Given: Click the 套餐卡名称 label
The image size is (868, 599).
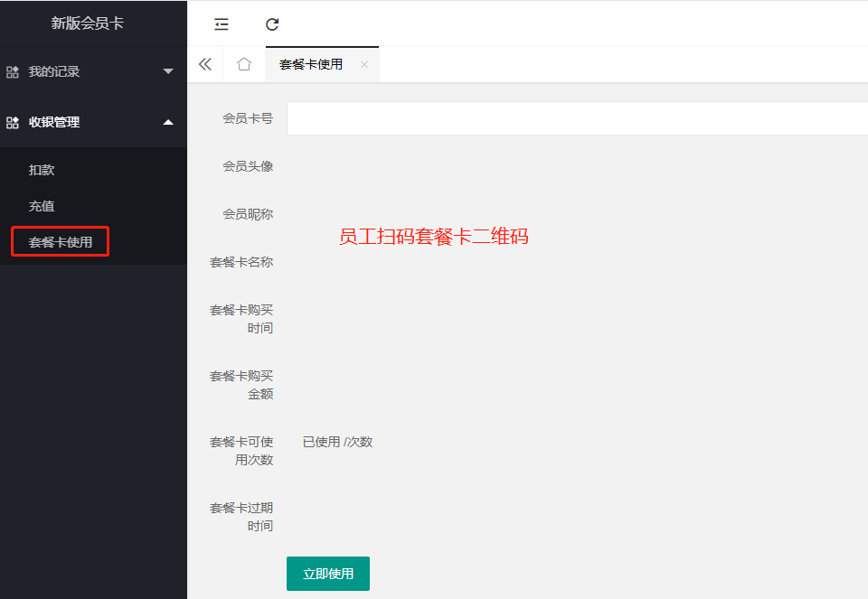Looking at the screenshot, I should pyautogui.click(x=241, y=262).
